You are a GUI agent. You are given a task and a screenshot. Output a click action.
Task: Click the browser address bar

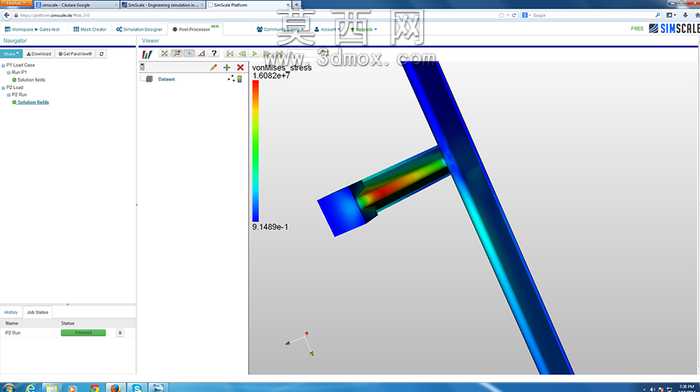point(254,15)
